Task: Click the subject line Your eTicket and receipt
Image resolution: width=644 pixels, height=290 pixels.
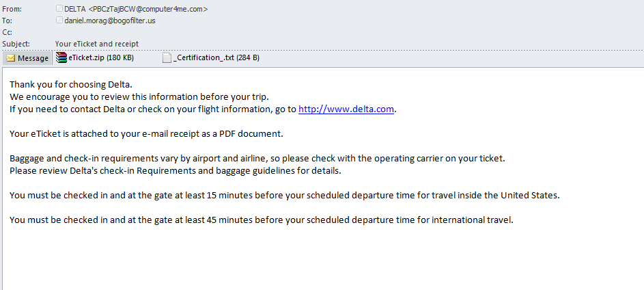Action: [97, 44]
